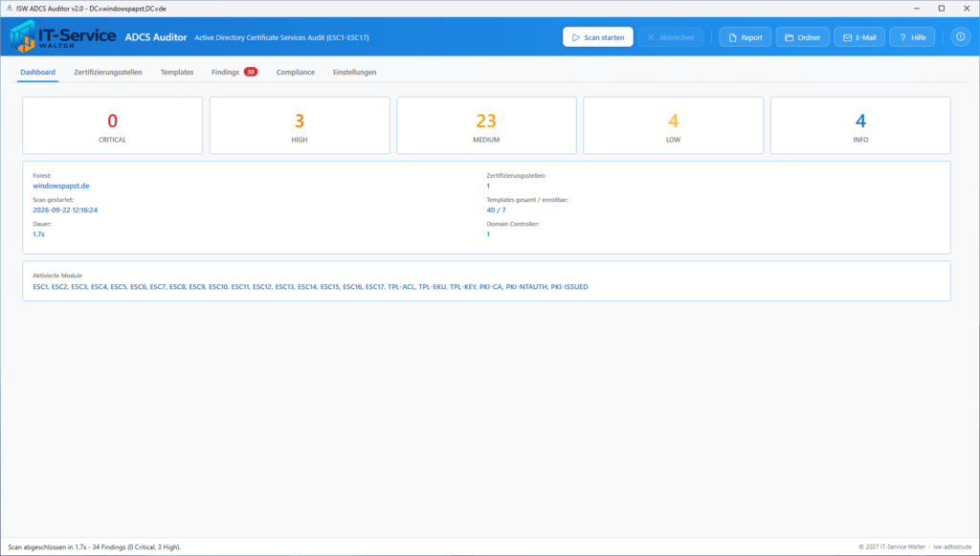Image resolution: width=980 pixels, height=556 pixels.
Task: Click the document icon on Report button
Action: 732,37
